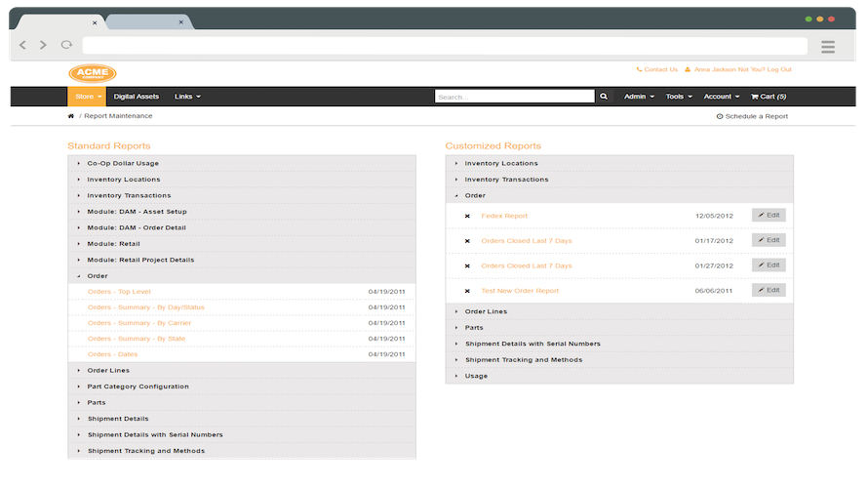Switch to the second browser tab
The height and width of the screenshot is (488, 868).
point(148,22)
